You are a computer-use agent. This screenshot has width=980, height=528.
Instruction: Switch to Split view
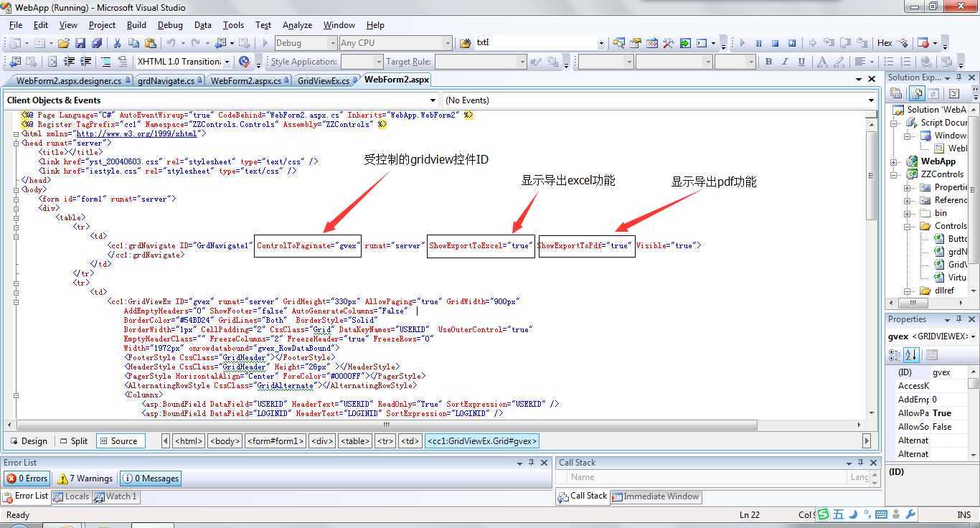(74, 441)
